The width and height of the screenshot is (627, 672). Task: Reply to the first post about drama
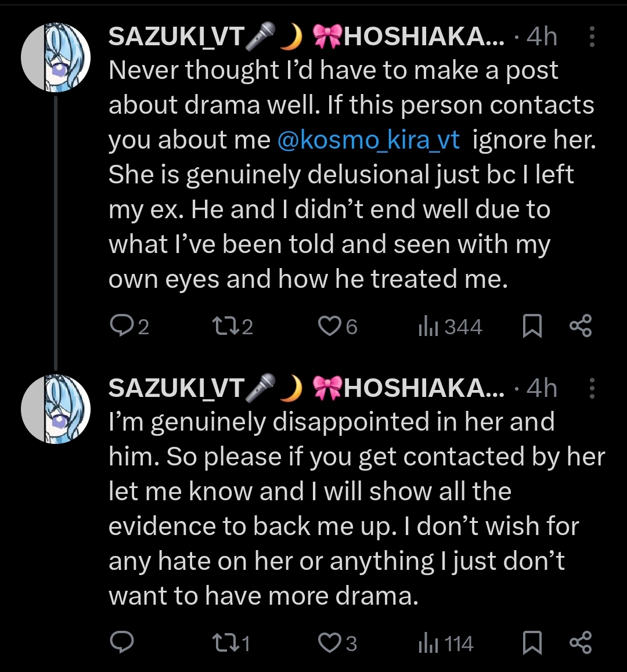click(121, 327)
